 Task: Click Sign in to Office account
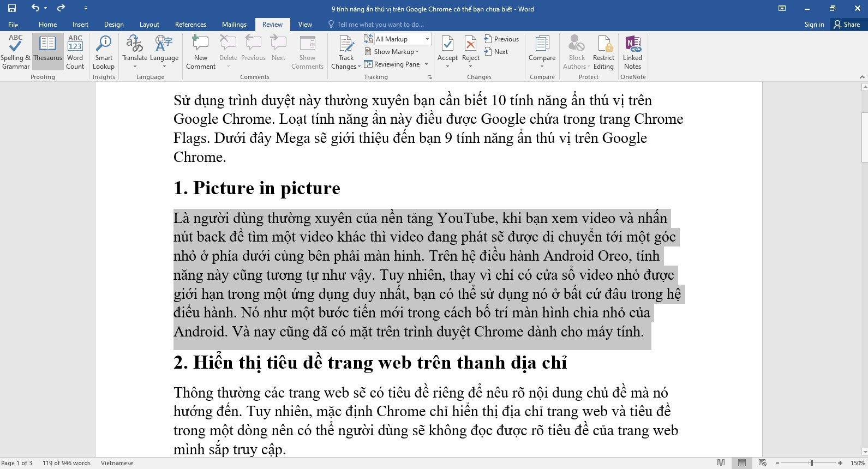point(814,25)
